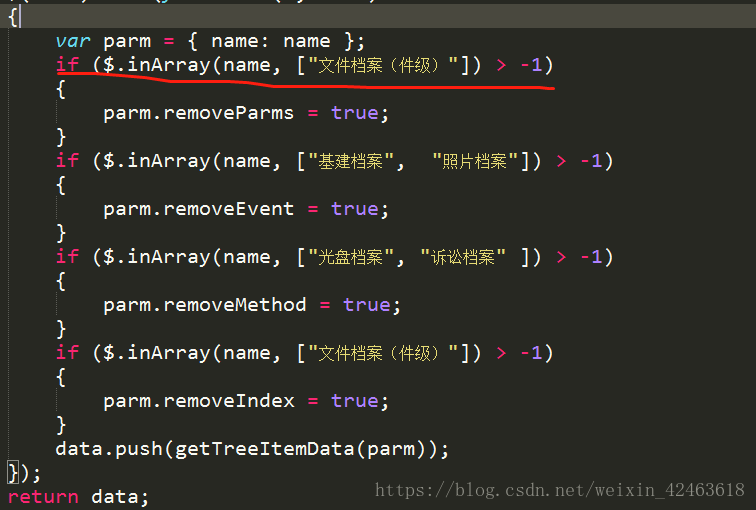
Task: Click 'data.push(getTreeItemData(parm));' line
Action: [x=252, y=449]
